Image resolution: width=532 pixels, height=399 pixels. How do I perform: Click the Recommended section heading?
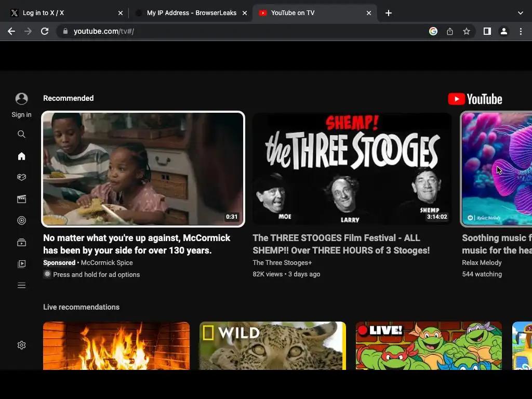pyautogui.click(x=68, y=98)
